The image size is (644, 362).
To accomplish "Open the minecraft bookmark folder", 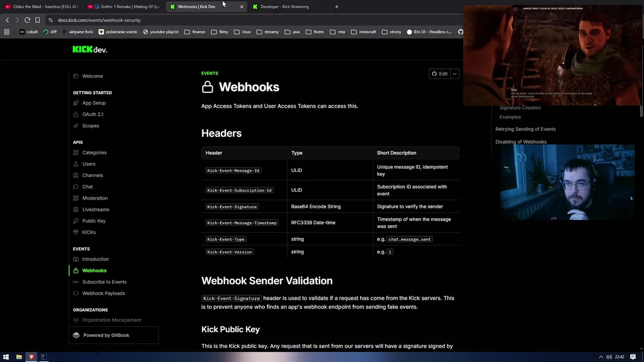I will pyautogui.click(x=364, y=32).
